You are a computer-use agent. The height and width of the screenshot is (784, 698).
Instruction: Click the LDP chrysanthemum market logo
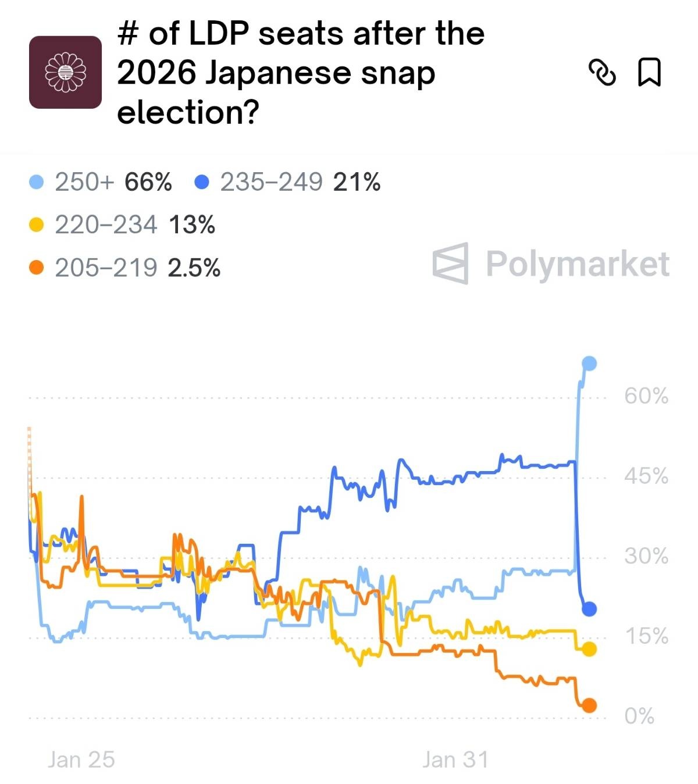[66, 72]
